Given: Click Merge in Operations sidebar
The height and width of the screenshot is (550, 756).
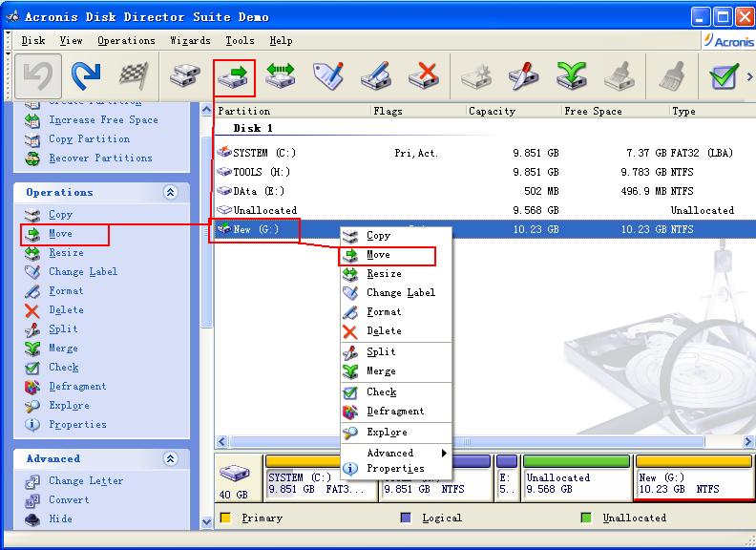Looking at the screenshot, I should [63, 348].
